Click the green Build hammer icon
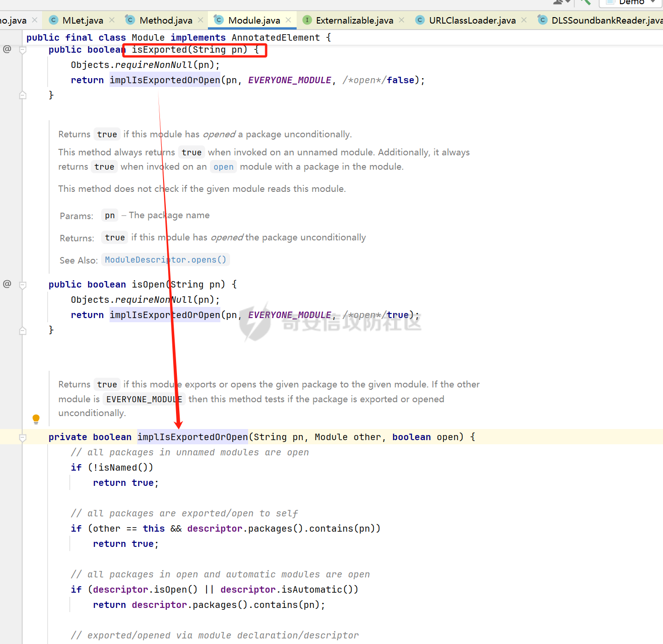This screenshot has width=663, height=644. coord(586,2)
